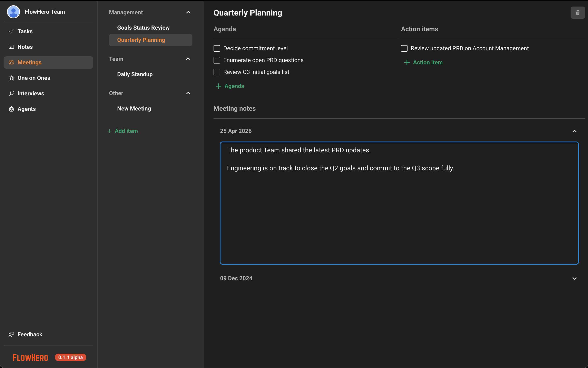Viewport: 588px width, 368px height.
Task: Check the Decide commitment level checkbox
Action: click(x=217, y=48)
